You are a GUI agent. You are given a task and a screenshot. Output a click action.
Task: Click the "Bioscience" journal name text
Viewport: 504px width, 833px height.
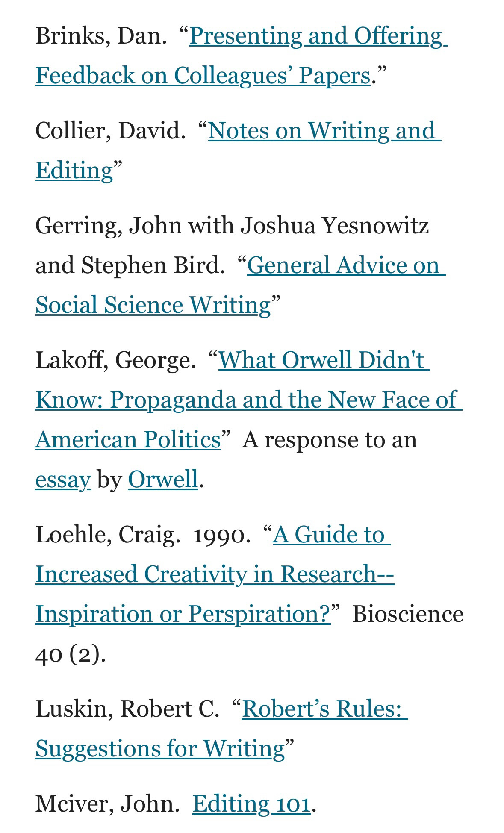pyautogui.click(x=408, y=614)
